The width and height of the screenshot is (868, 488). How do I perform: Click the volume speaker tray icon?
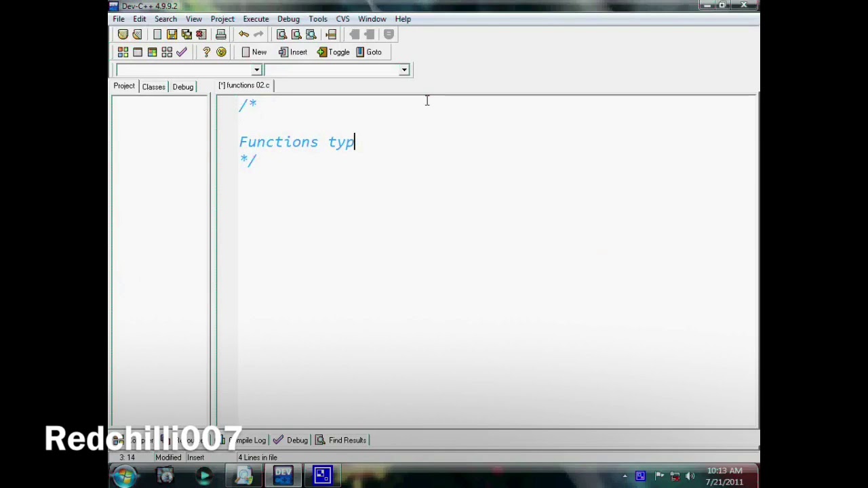690,476
